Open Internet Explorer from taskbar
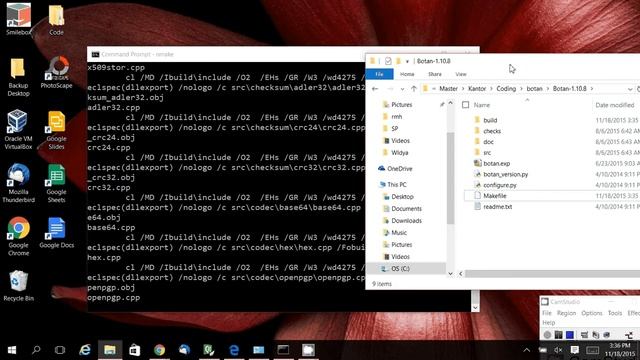Image resolution: width=640 pixels, height=360 pixels. (x=85, y=350)
